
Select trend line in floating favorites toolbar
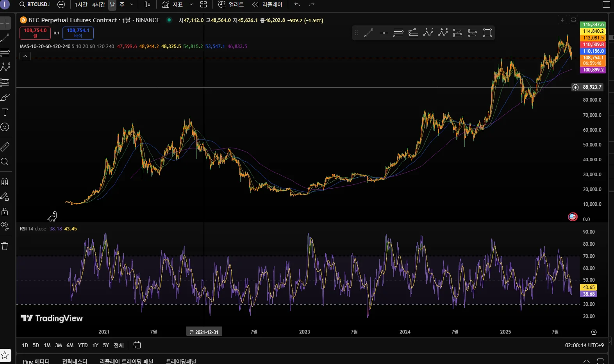tap(368, 33)
